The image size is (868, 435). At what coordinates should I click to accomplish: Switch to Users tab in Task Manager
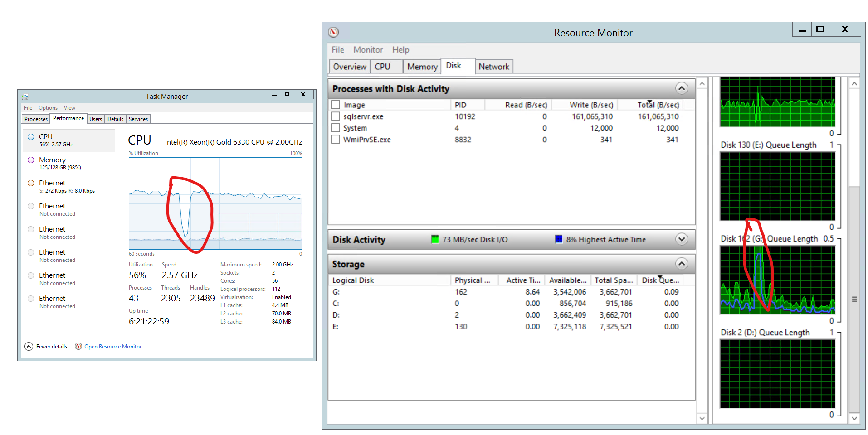click(96, 119)
